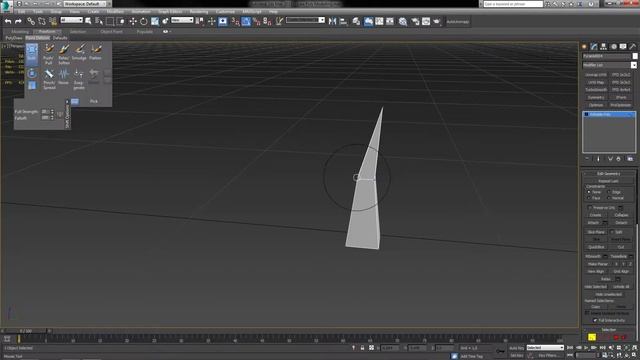
Task: Click the Collapse button in Edit Geometry
Action: 621,215
